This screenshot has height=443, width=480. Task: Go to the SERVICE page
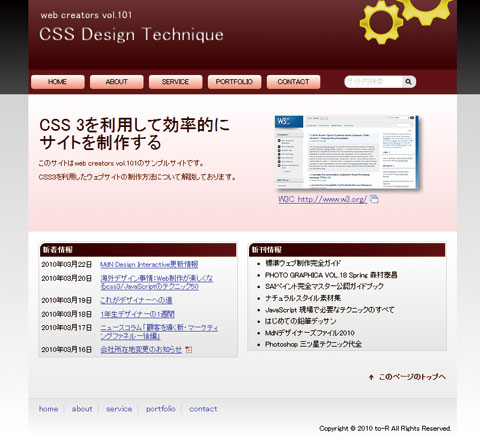click(x=175, y=82)
